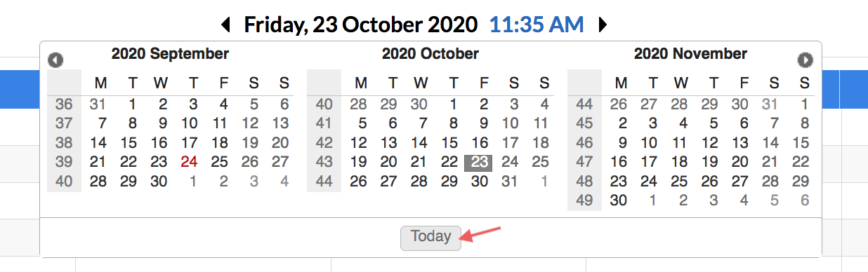Click the 2020 September month title

(170, 54)
